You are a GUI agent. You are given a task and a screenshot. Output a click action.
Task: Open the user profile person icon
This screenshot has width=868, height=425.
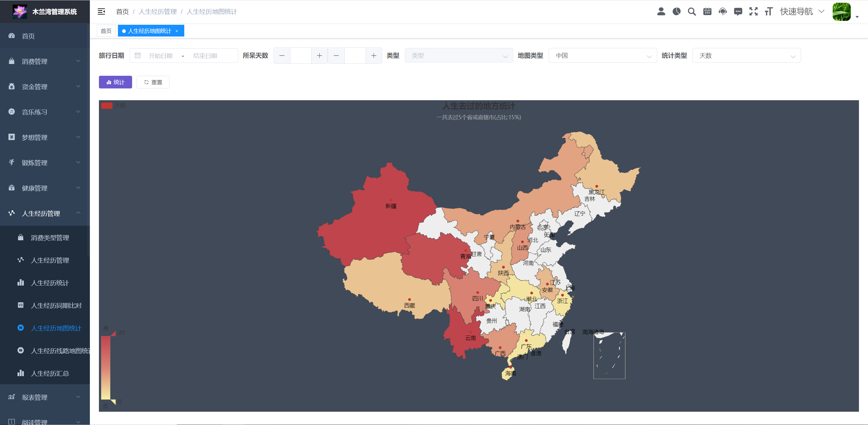[661, 12]
